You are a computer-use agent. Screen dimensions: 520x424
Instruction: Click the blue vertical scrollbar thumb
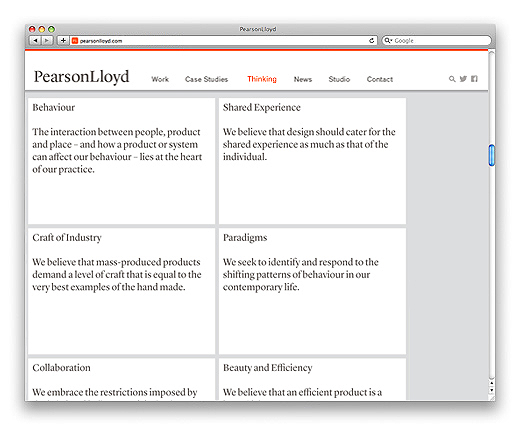[491, 155]
